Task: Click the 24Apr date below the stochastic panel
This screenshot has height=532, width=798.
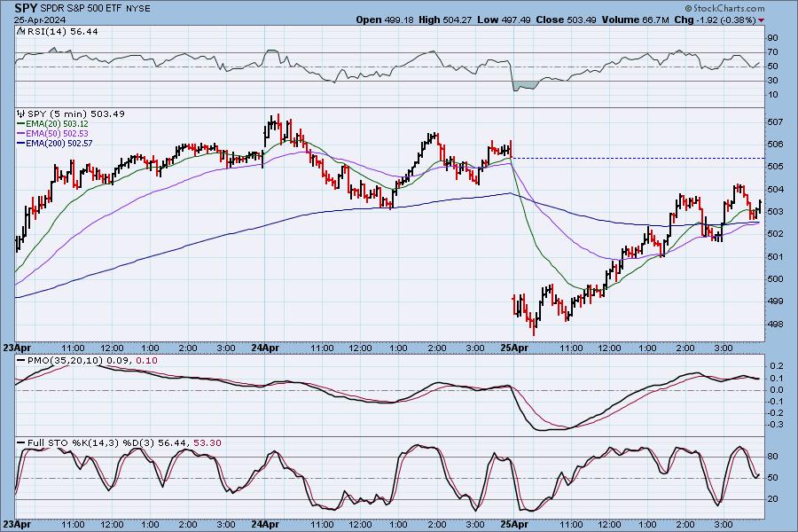Action: [x=265, y=524]
